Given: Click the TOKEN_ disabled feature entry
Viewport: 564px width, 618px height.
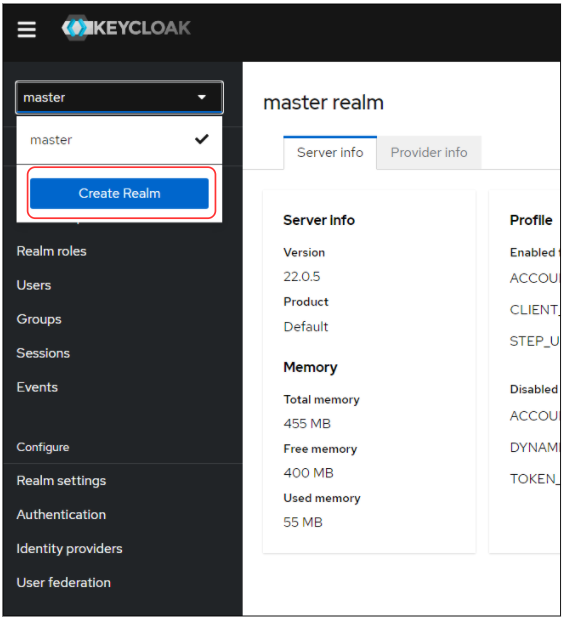Looking at the screenshot, I should click(x=534, y=479).
